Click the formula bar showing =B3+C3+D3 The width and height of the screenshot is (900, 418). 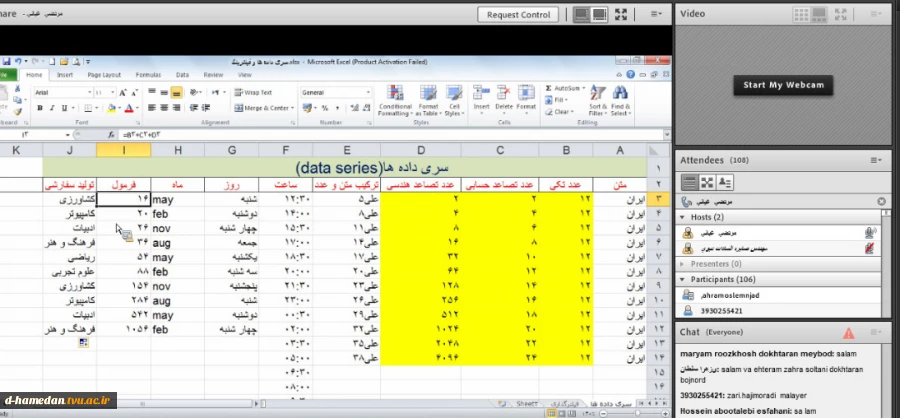(390, 135)
